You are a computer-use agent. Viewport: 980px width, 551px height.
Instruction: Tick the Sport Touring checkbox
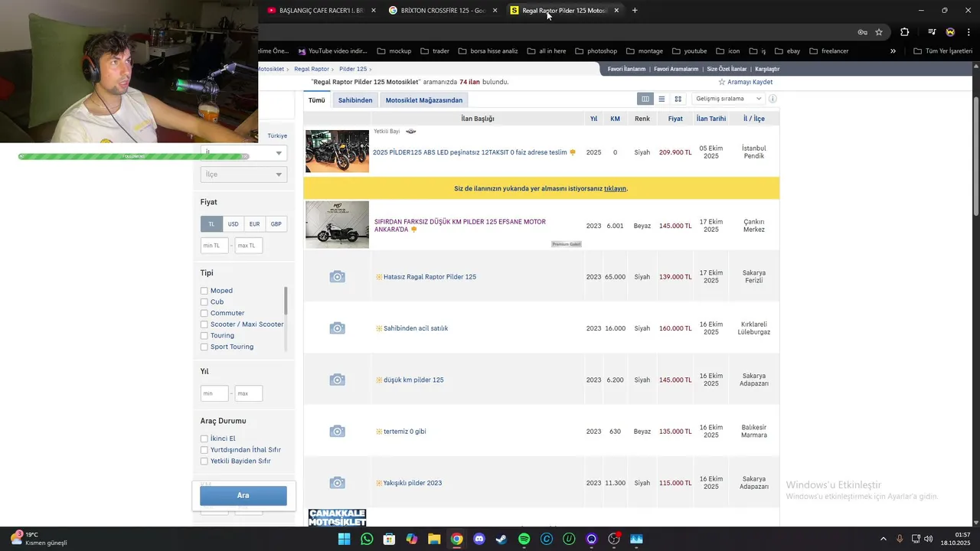point(204,347)
